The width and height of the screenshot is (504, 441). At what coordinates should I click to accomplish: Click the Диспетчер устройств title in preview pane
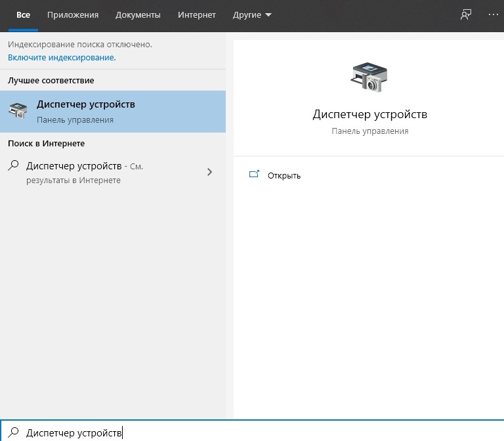[370, 114]
